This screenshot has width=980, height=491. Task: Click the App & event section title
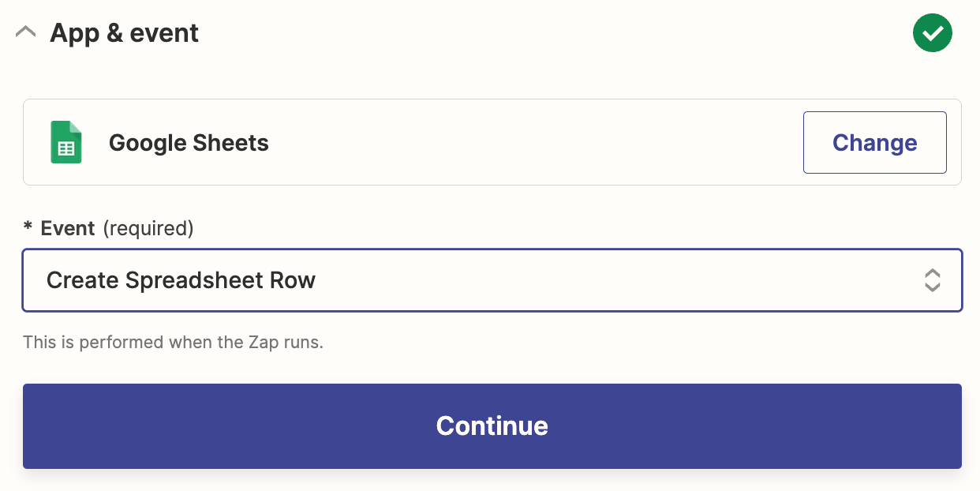[x=124, y=33]
